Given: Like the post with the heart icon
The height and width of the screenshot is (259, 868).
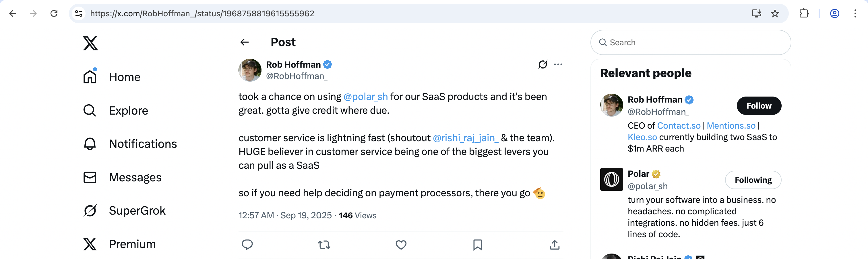Looking at the screenshot, I should pyautogui.click(x=401, y=245).
